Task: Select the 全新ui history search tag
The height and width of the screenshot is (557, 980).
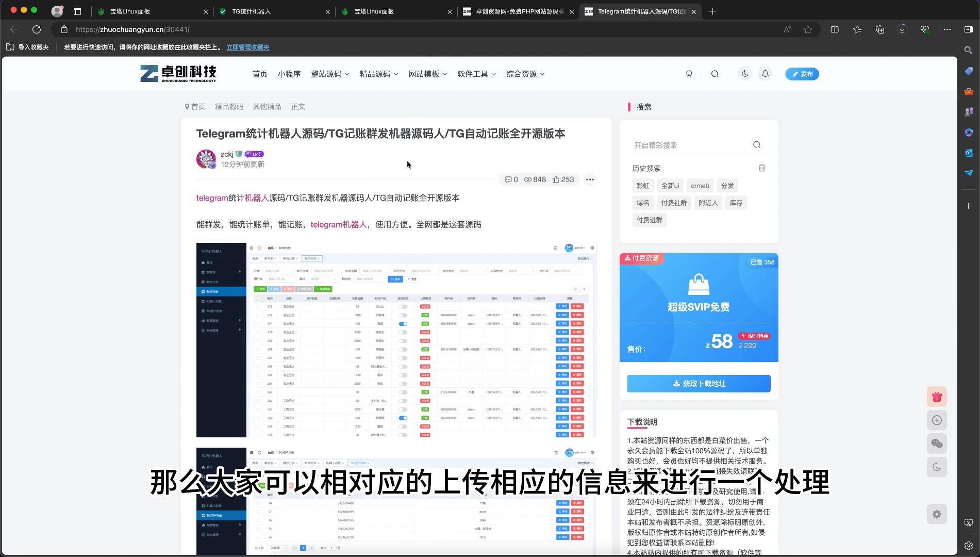Action: click(x=670, y=186)
